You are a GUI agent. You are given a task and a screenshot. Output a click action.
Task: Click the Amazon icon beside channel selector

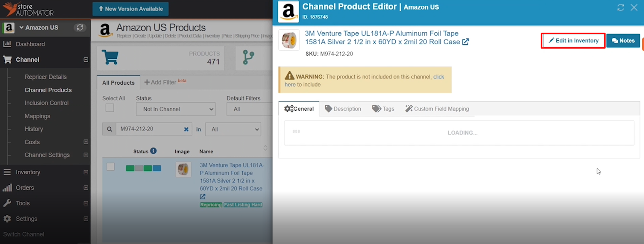pyautogui.click(x=8, y=28)
